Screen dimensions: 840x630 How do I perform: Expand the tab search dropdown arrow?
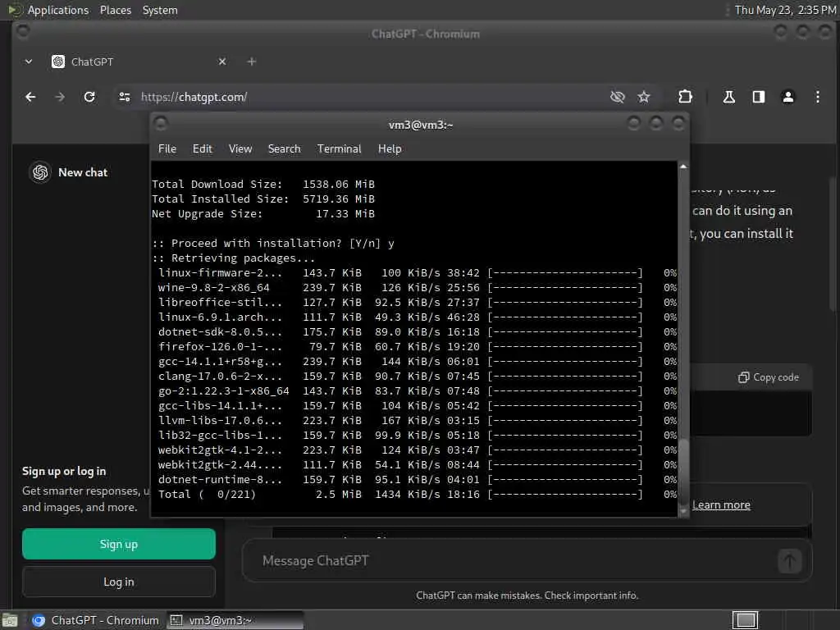(29, 62)
